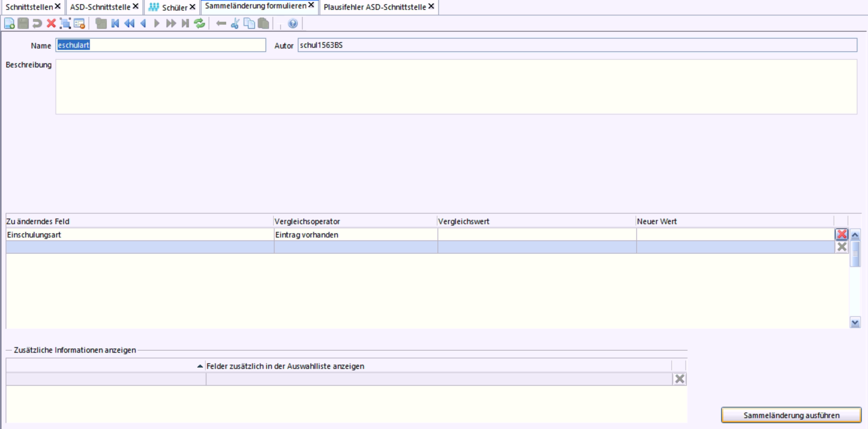Click the empty Neuer Wert cell in second row
The height and width of the screenshot is (429, 868).
[x=735, y=247]
